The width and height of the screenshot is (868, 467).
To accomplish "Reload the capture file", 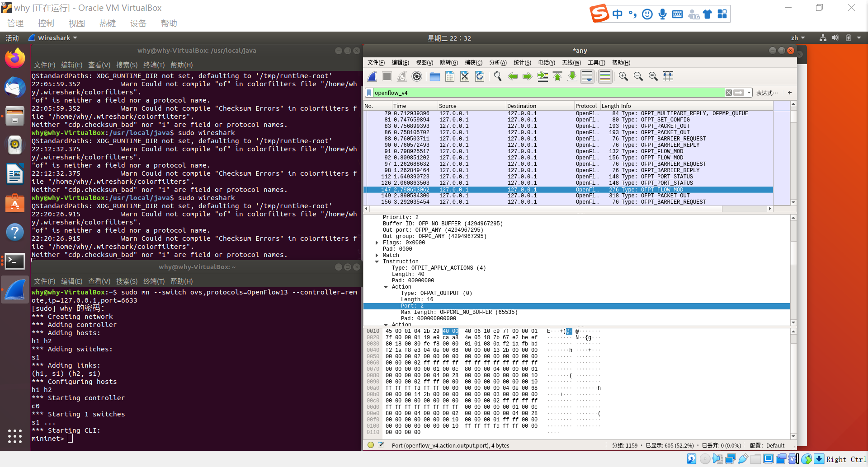I will pyautogui.click(x=480, y=77).
